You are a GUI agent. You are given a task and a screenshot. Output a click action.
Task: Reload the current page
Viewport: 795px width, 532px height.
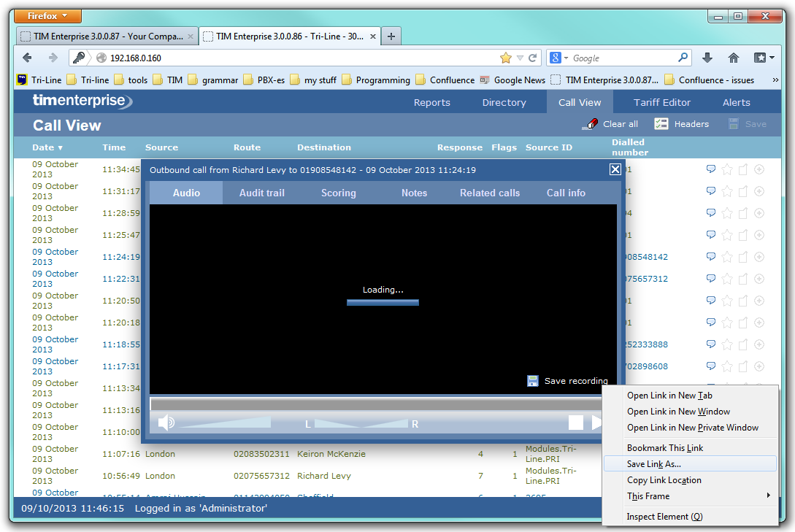532,58
